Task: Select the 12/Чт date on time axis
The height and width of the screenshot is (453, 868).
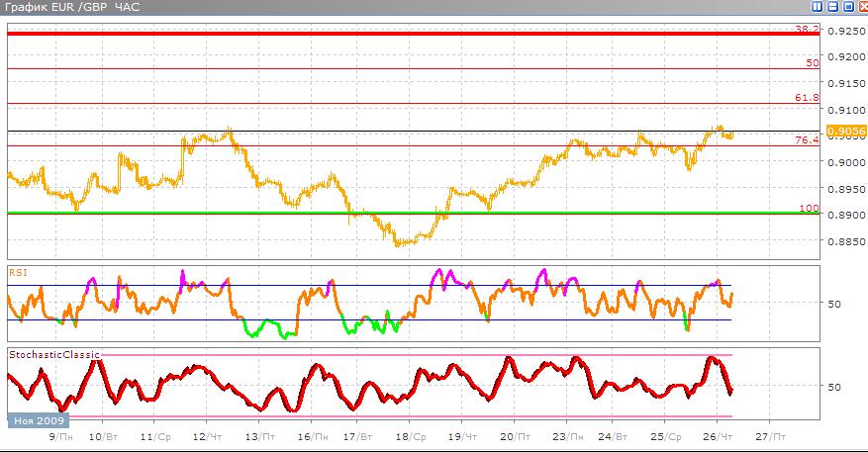Action: tap(206, 436)
